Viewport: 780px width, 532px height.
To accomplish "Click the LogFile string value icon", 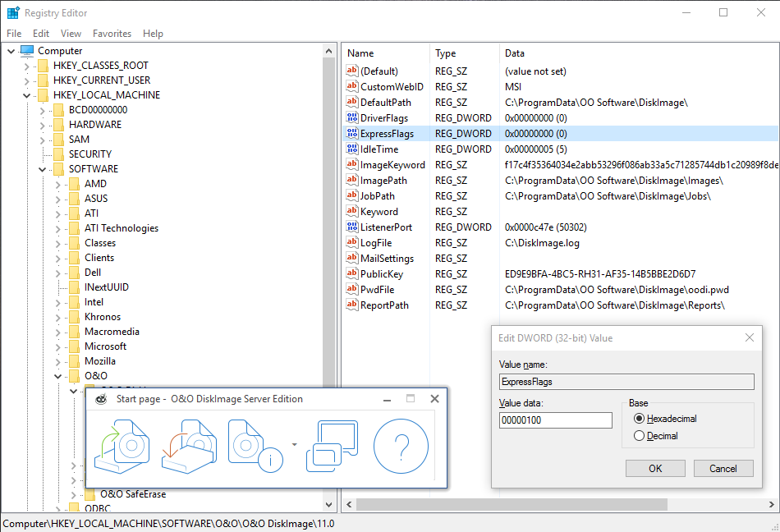I will pos(352,242).
